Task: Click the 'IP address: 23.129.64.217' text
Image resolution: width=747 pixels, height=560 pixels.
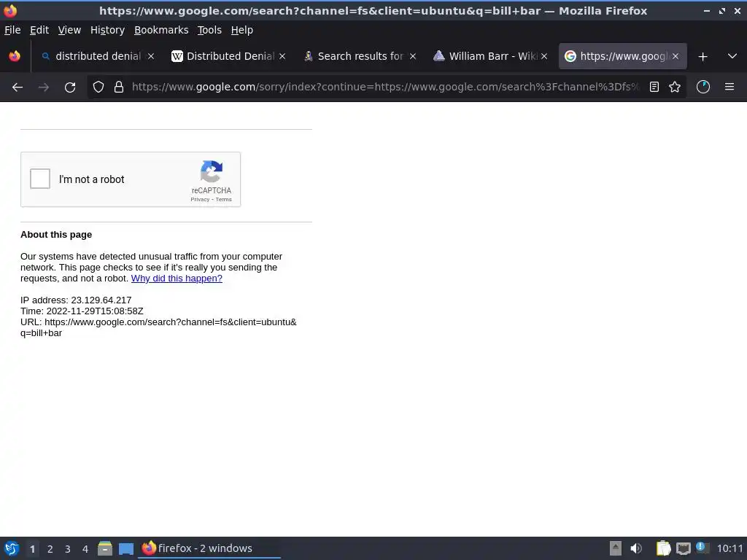Action: click(76, 300)
